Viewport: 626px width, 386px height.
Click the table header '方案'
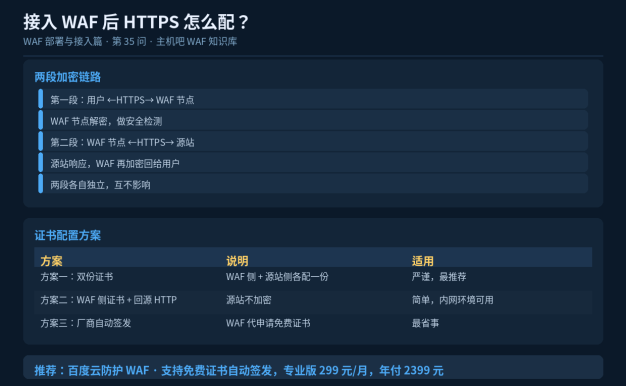(x=52, y=261)
